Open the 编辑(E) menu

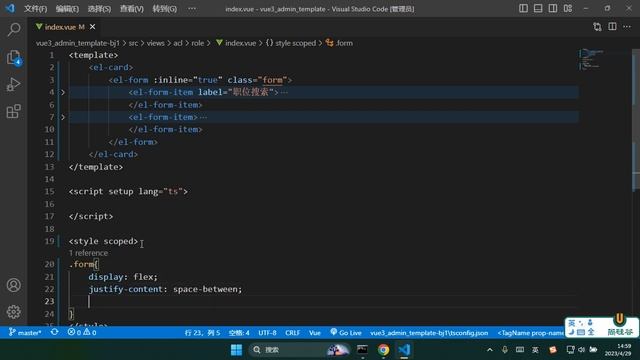pos(67,9)
